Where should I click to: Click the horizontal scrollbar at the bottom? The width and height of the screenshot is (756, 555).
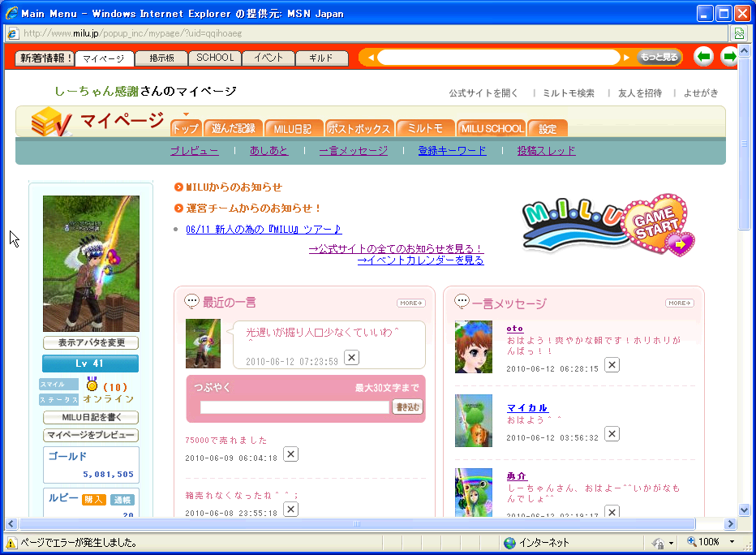357,523
